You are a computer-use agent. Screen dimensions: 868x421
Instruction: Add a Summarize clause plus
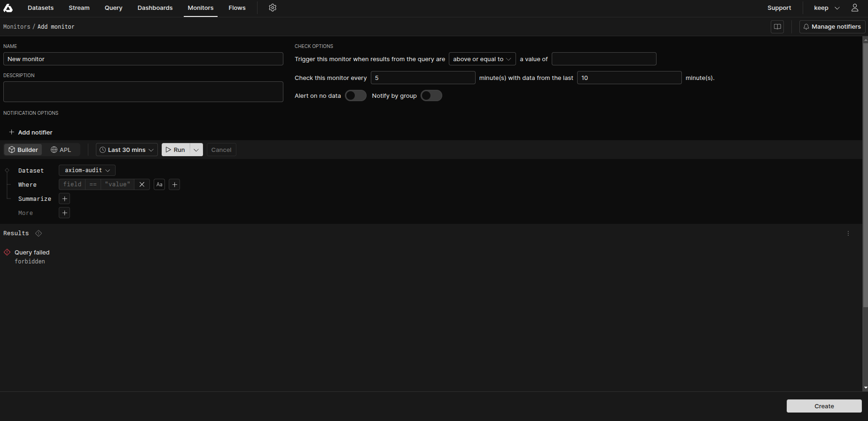click(64, 199)
